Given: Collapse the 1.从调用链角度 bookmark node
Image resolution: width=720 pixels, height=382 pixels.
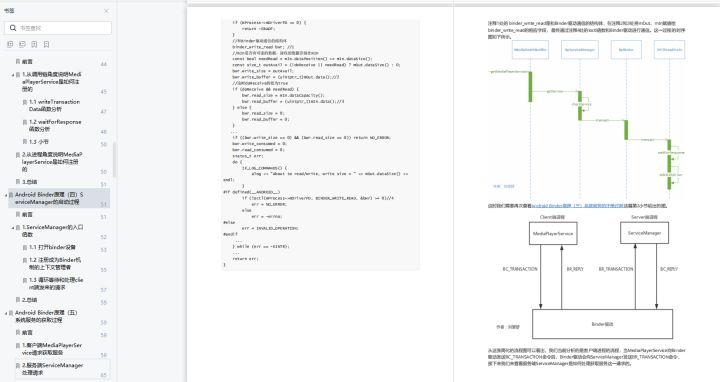Looking at the screenshot, I should coord(13,74).
